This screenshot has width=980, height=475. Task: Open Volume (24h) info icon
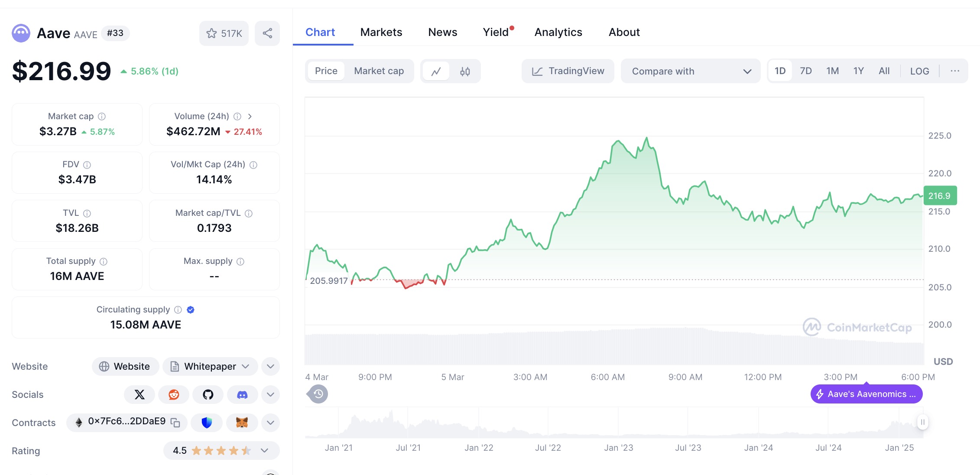(237, 117)
